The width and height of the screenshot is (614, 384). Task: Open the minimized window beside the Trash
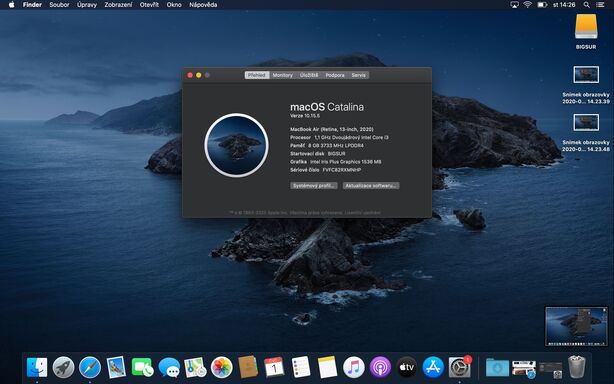551,370
